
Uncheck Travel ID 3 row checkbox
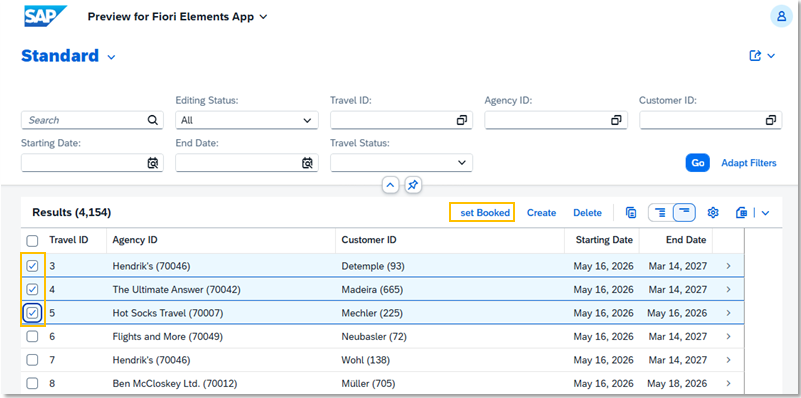click(32, 266)
